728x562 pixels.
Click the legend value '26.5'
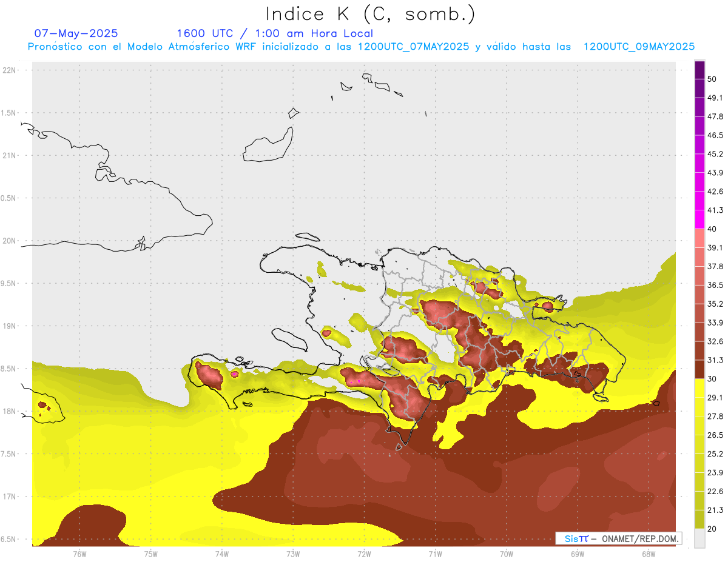[x=715, y=435]
